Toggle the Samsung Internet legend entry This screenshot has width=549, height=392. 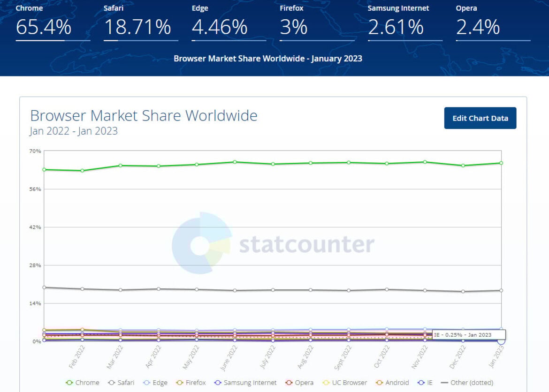245,383
